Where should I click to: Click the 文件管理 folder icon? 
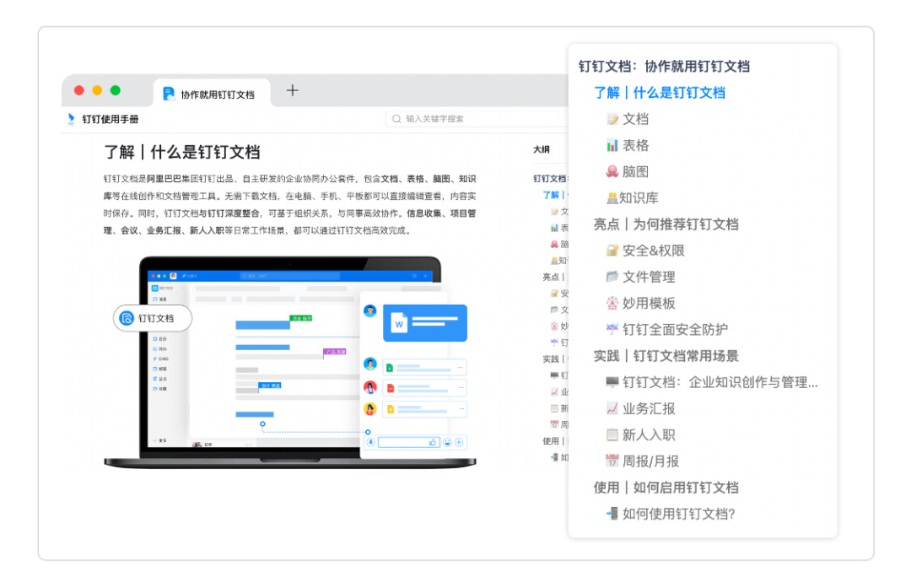click(x=612, y=277)
